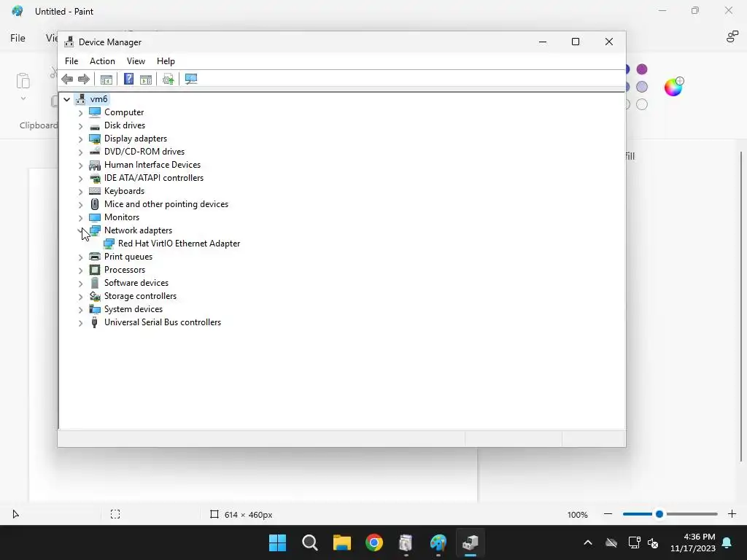Image resolution: width=747 pixels, height=560 pixels.
Task: Click the Paint zoom slider handle
Action: pos(659,514)
